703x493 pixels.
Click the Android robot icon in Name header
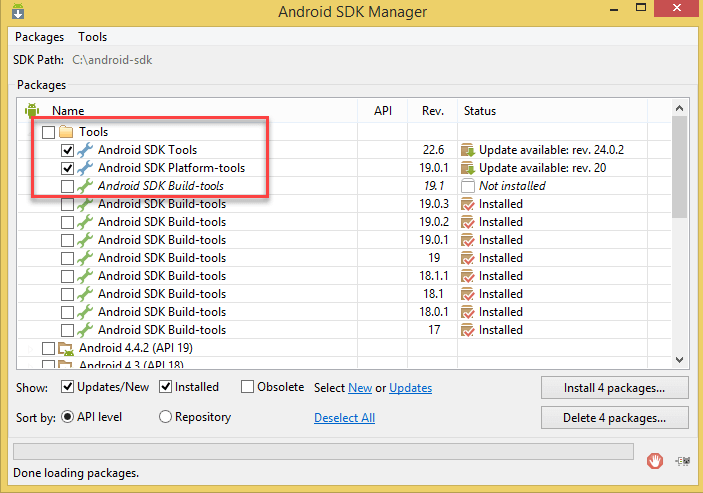tap(31, 111)
